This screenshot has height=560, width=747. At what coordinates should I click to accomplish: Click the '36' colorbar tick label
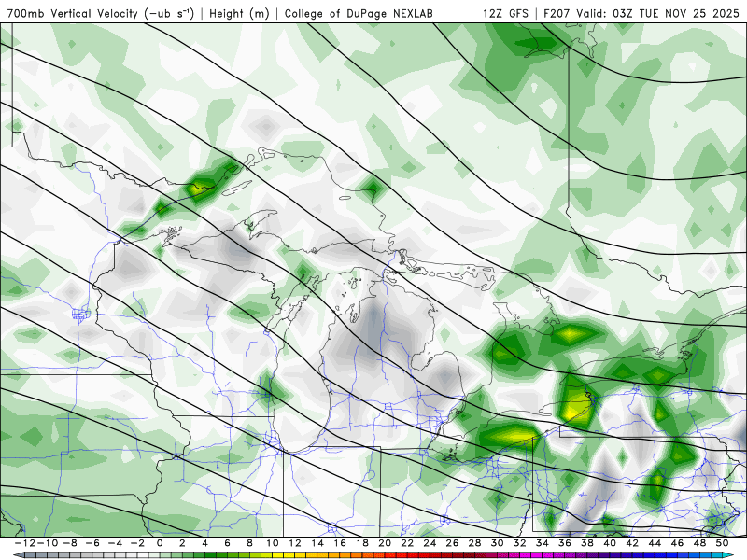565,543
